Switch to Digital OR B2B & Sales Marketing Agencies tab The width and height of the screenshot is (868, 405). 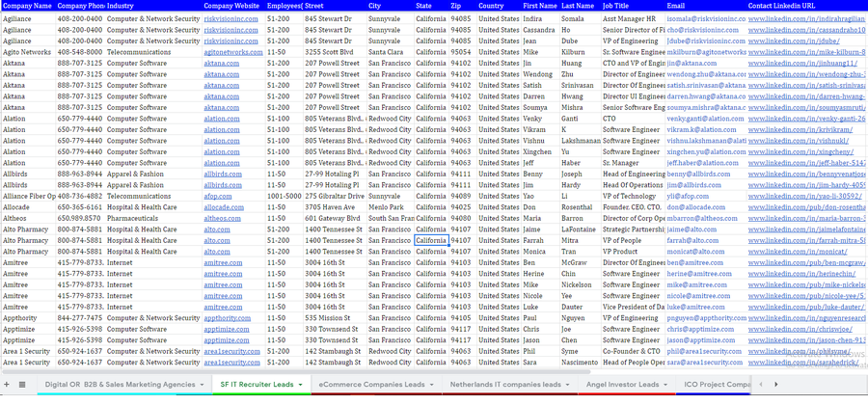click(x=121, y=385)
